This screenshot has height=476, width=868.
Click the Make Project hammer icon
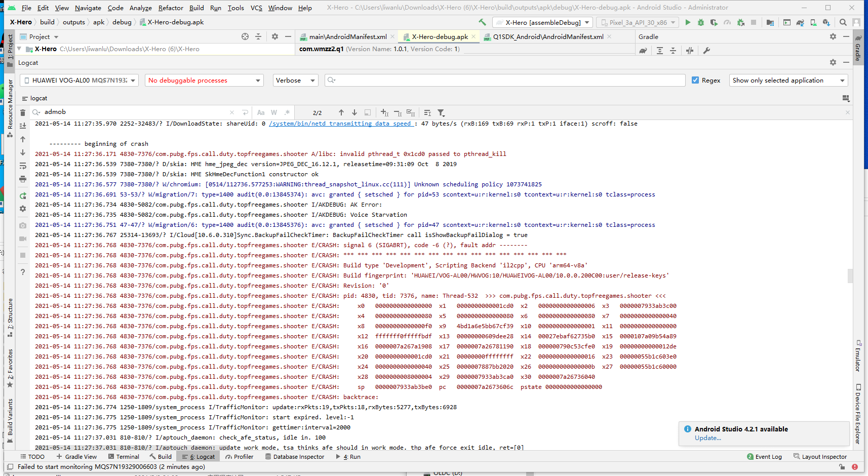tap(482, 22)
